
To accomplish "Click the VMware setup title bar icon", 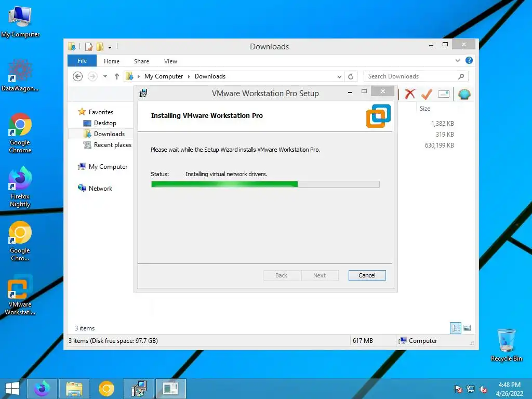I will [143, 93].
